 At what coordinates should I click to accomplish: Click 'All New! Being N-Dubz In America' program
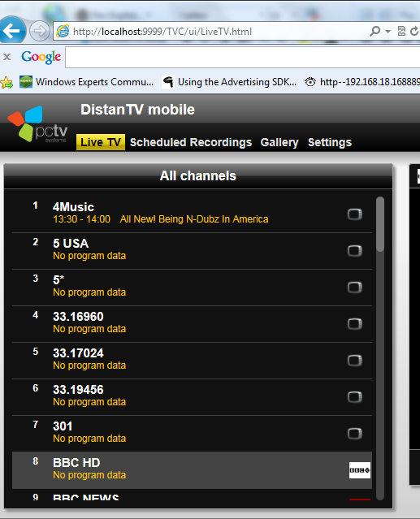(194, 219)
